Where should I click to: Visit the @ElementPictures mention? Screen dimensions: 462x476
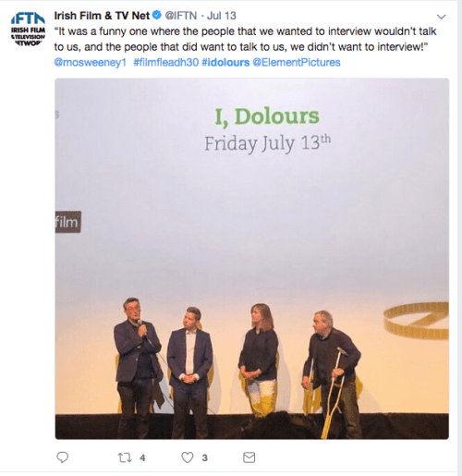[x=297, y=62]
